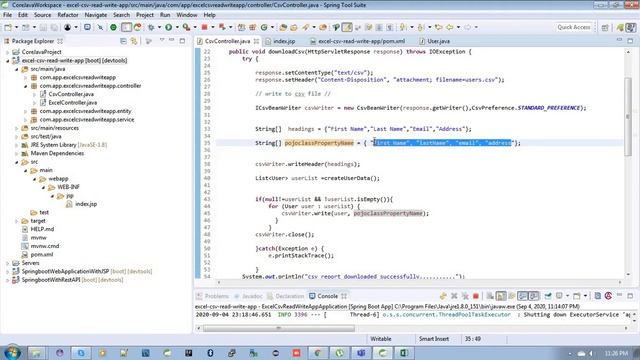Screen dimensions: 640x360
Task: Open the Debug button dropdown arrow
Action: click(x=159, y=27)
